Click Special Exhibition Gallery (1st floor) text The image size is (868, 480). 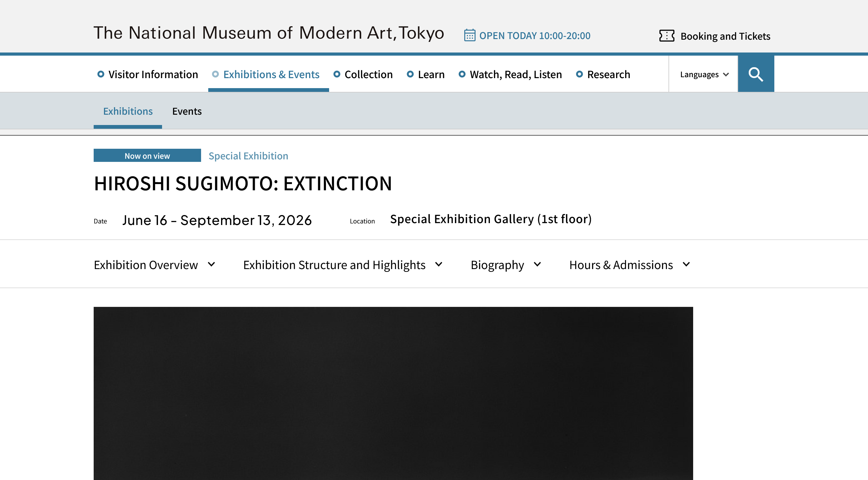click(x=491, y=219)
